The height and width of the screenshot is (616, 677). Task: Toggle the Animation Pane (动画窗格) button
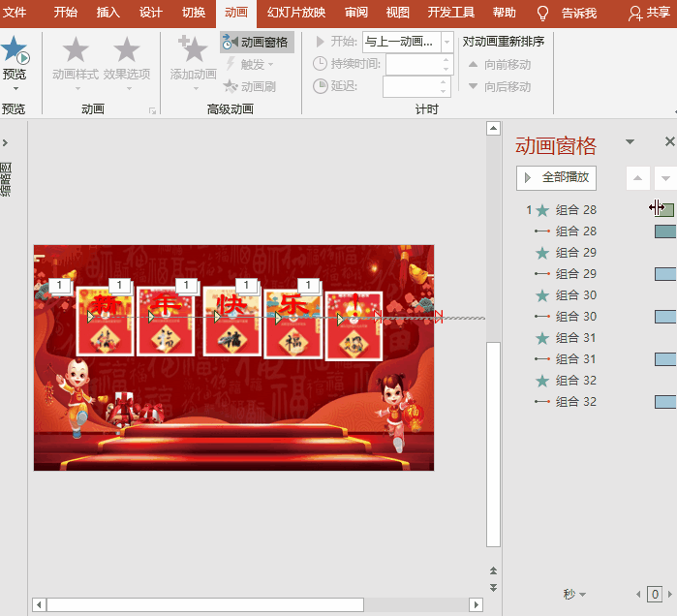click(x=257, y=42)
